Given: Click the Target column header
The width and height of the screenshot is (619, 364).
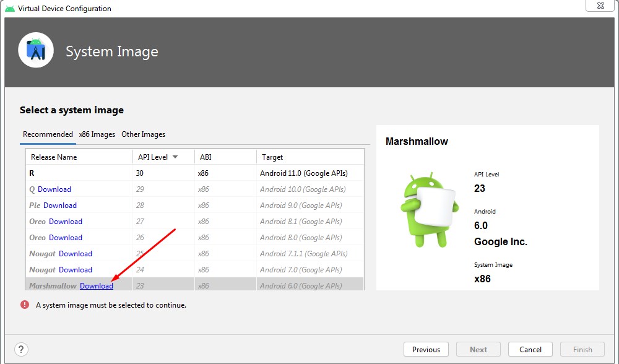Looking at the screenshot, I should point(310,157).
